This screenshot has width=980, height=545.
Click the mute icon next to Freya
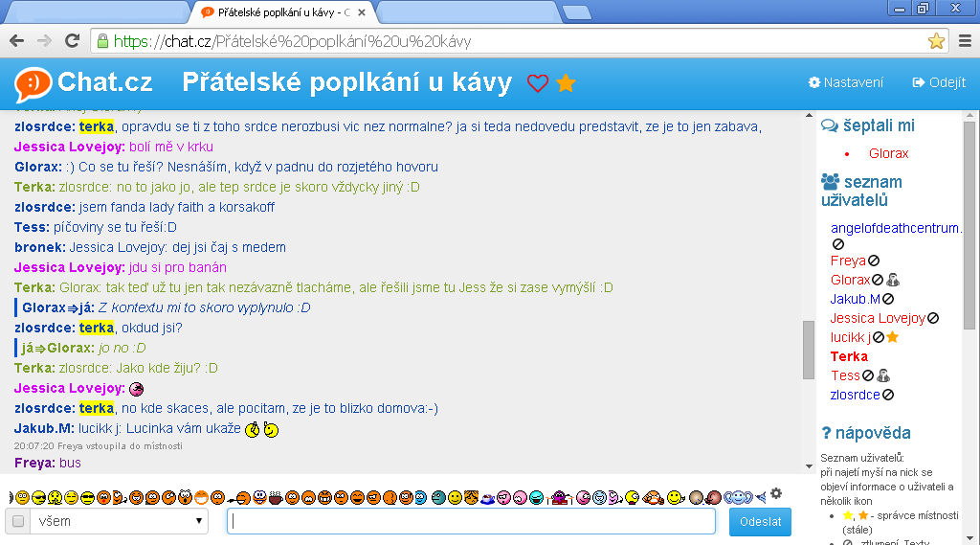875,261
